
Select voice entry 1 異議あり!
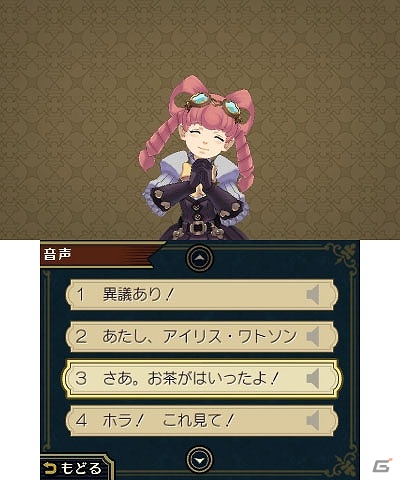pyautogui.click(x=202, y=295)
